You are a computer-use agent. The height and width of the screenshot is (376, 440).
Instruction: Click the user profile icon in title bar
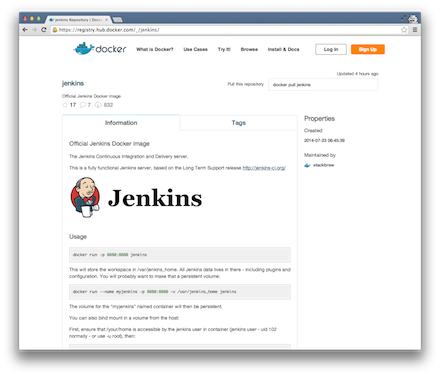pos(413,19)
